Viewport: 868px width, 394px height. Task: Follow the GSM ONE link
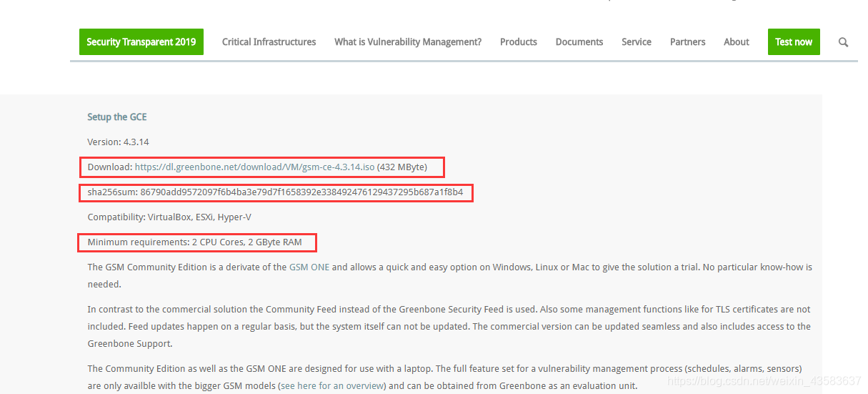point(309,267)
